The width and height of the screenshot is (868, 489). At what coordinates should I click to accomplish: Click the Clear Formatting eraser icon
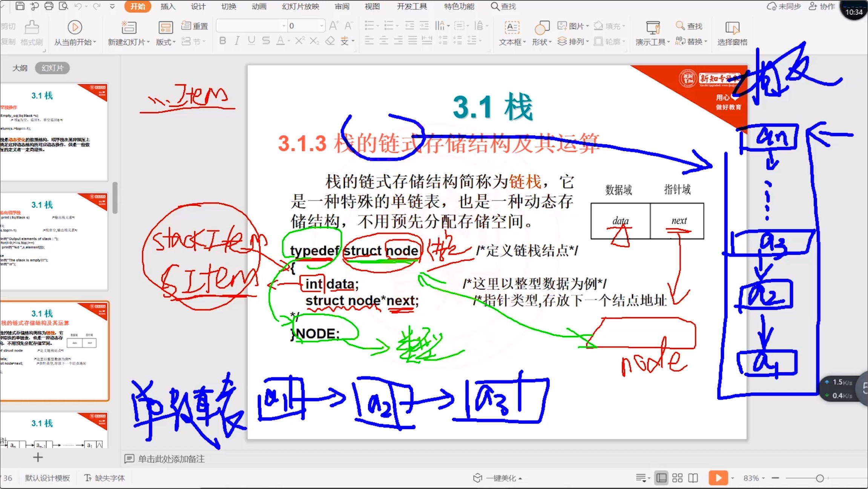[330, 40]
